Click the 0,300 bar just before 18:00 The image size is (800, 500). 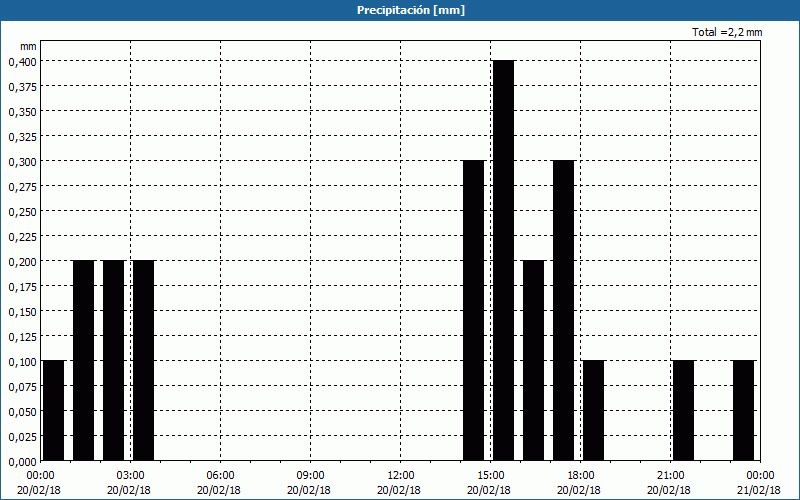564,310
